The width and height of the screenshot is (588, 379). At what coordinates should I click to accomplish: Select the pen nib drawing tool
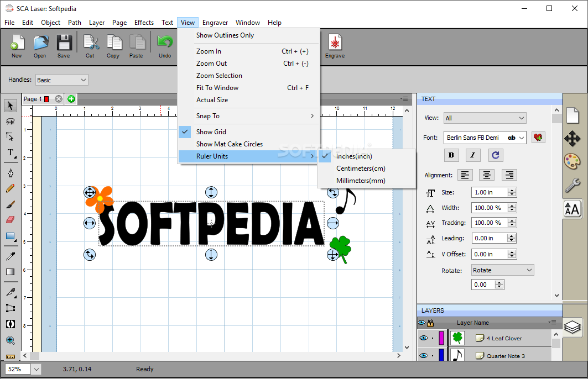(x=11, y=172)
